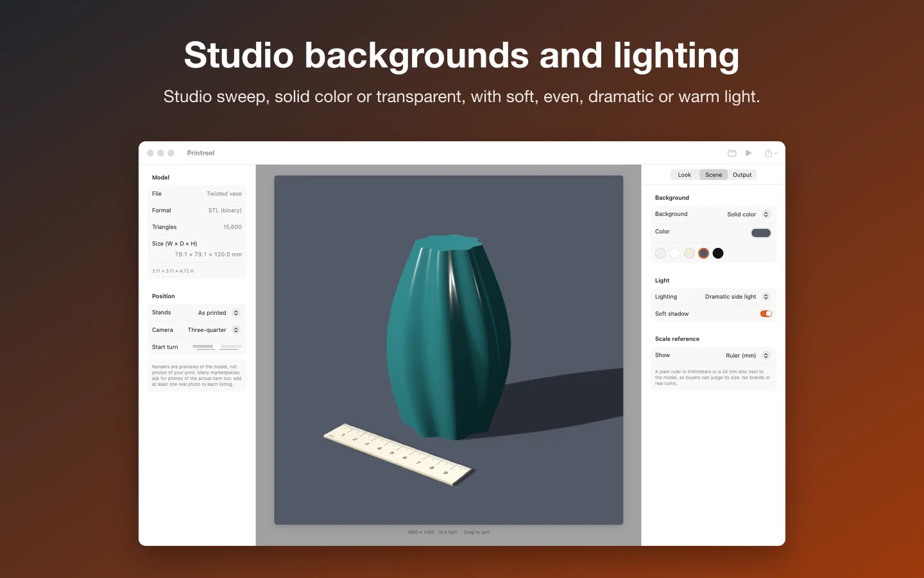Choose the selected slate blue swatch

704,253
